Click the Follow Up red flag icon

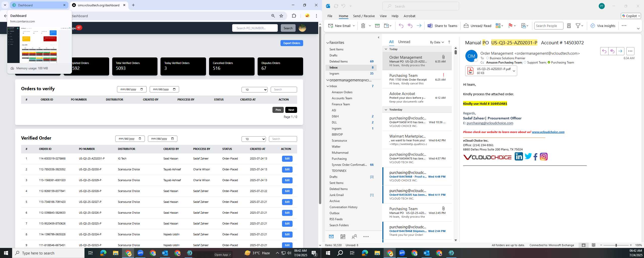[x=510, y=26]
